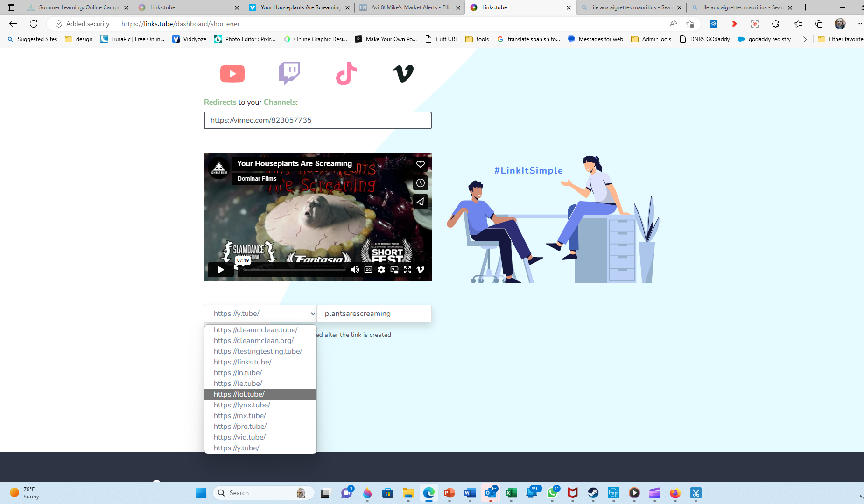Viewport: 864px width, 504px height.
Task: Add video to Watch Later clock icon
Action: click(421, 183)
